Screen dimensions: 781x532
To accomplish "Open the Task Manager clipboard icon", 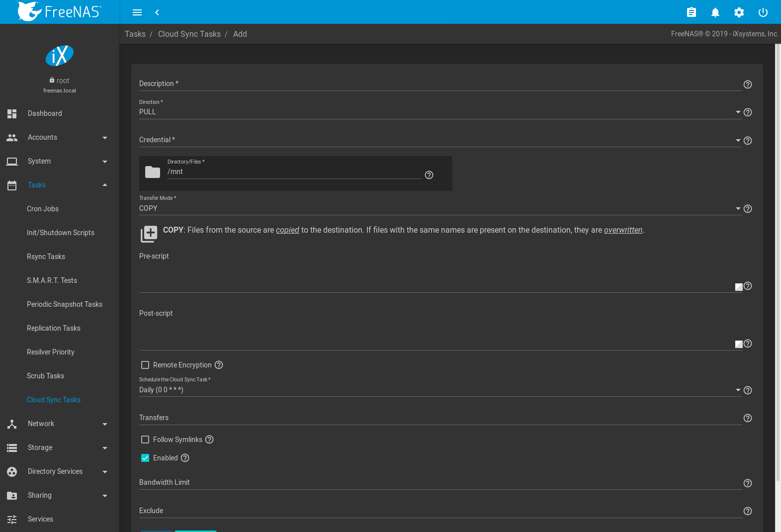I will pos(692,12).
